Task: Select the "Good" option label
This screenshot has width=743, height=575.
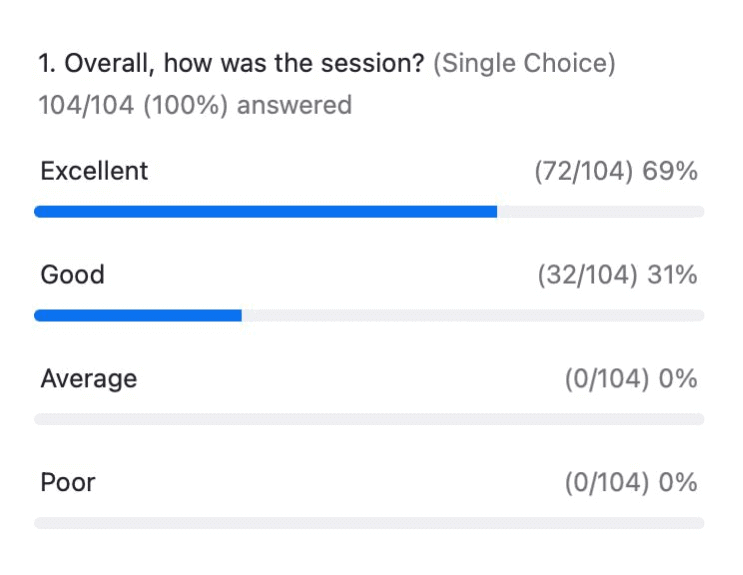Action: [x=72, y=275]
